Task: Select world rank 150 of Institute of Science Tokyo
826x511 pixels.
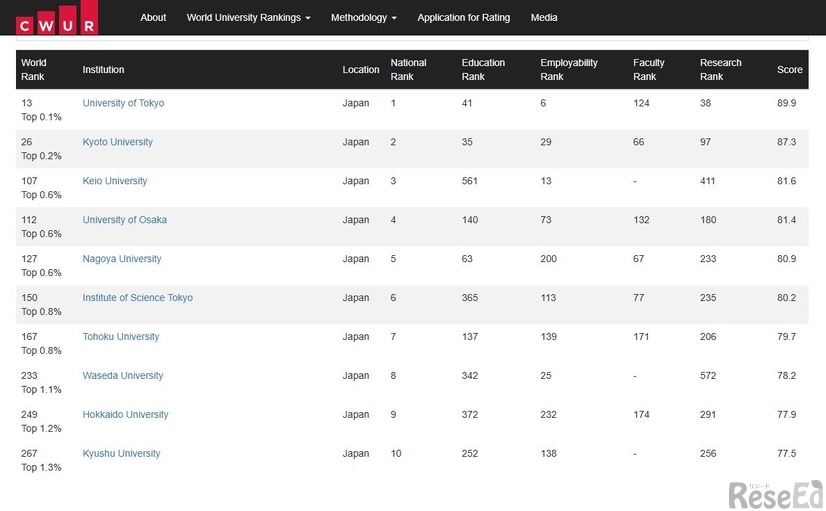Action: pyautogui.click(x=29, y=298)
